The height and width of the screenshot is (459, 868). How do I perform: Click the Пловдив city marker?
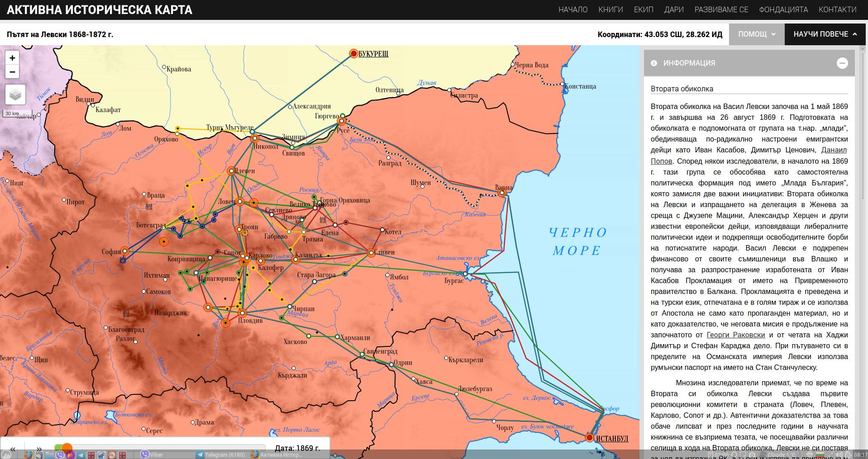243,313
